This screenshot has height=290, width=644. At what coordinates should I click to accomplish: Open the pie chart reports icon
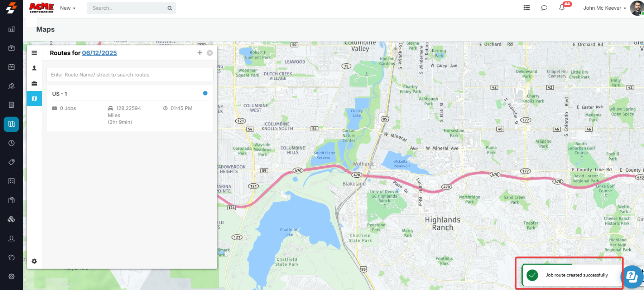point(11,257)
